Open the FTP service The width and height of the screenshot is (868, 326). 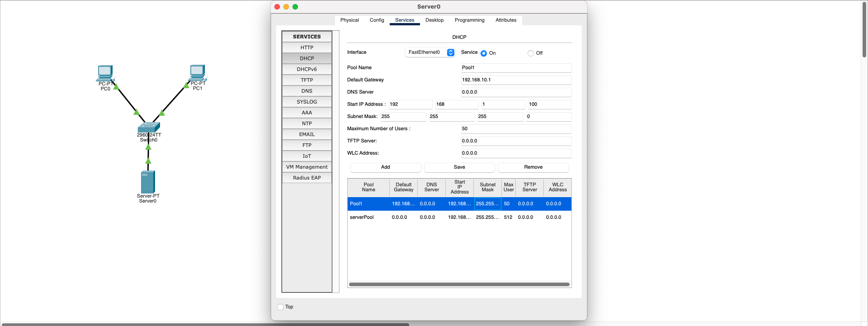(x=307, y=145)
